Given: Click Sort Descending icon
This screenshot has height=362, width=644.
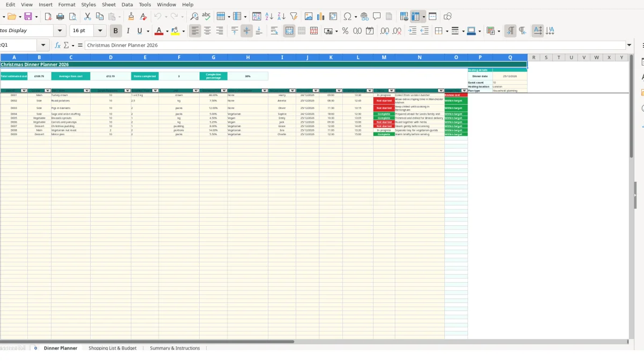Looking at the screenshot, I should (x=281, y=17).
